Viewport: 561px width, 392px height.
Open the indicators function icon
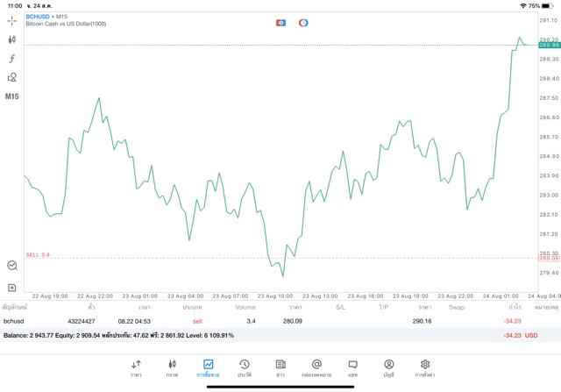(x=12, y=59)
